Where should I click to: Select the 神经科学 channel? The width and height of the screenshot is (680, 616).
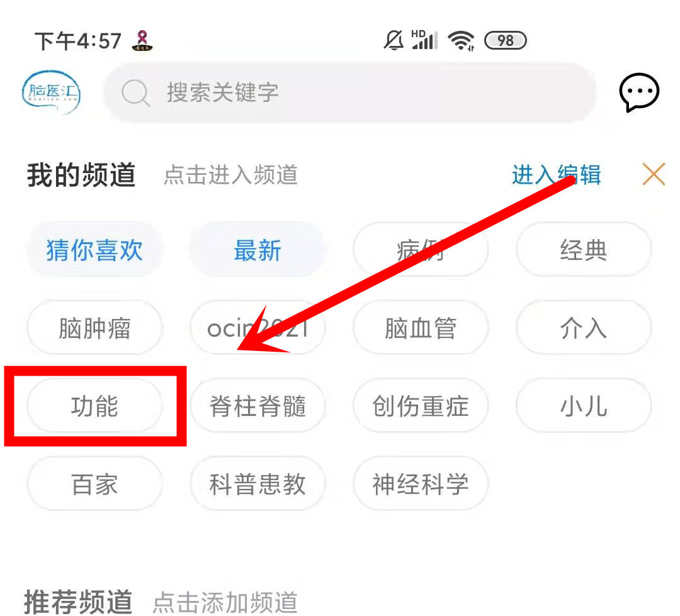tap(421, 484)
